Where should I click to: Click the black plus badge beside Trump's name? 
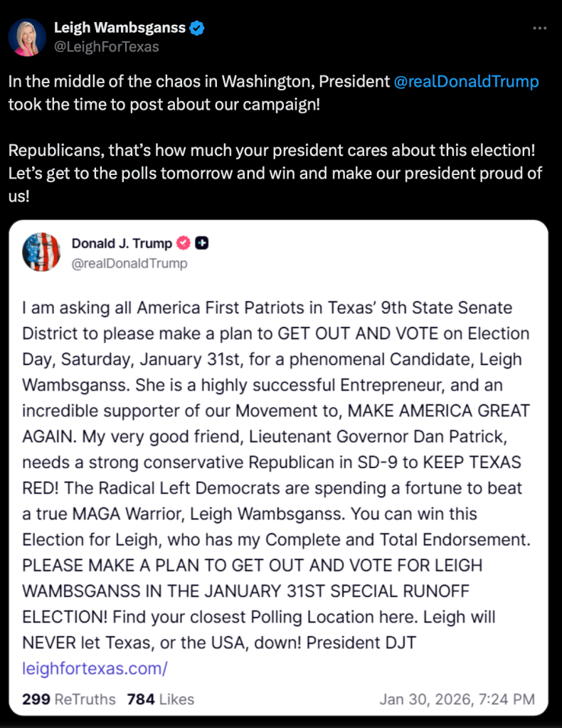(201, 243)
